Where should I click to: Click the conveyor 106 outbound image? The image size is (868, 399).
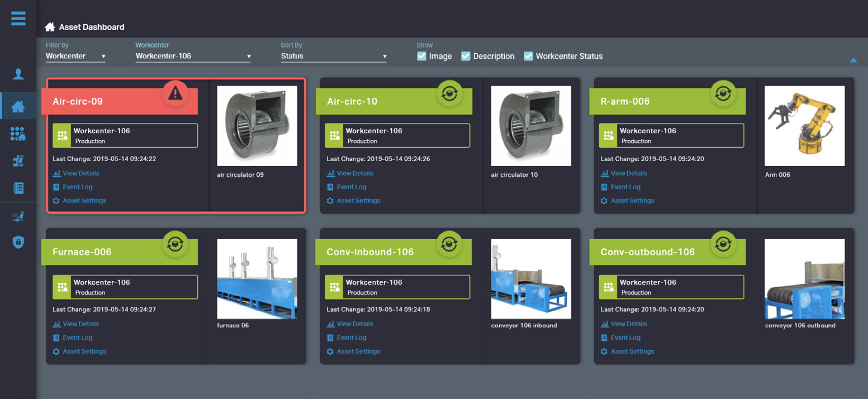click(x=804, y=279)
